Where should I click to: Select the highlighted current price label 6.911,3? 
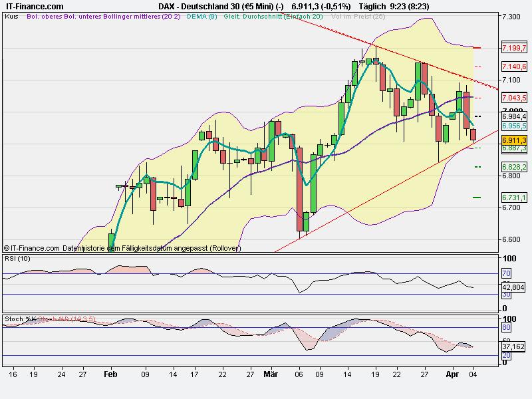[x=513, y=140]
